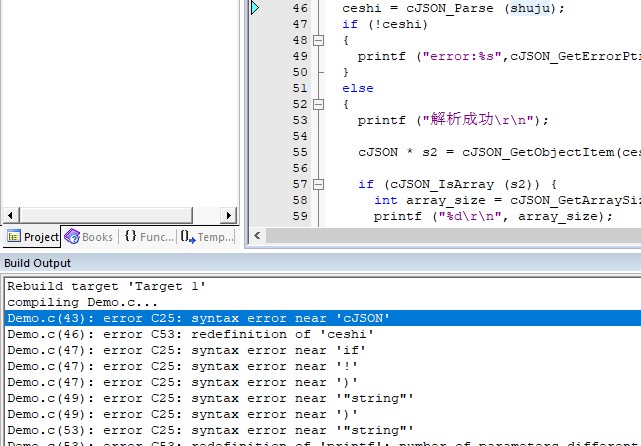Click 'compiling Demo.c...' output line

coord(82,303)
